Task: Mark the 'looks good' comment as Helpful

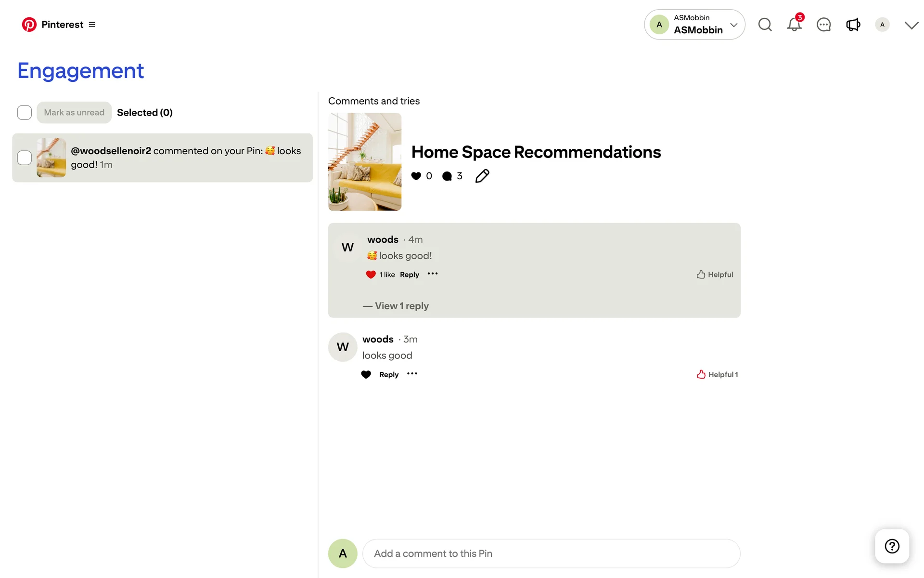Action: tap(717, 374)
